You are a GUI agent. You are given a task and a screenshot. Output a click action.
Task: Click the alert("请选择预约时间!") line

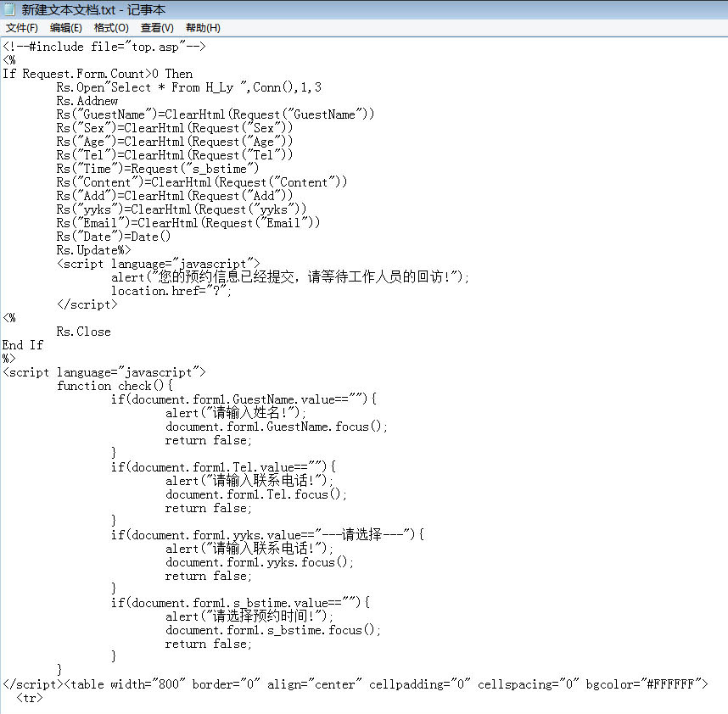(x=249, y=616)
